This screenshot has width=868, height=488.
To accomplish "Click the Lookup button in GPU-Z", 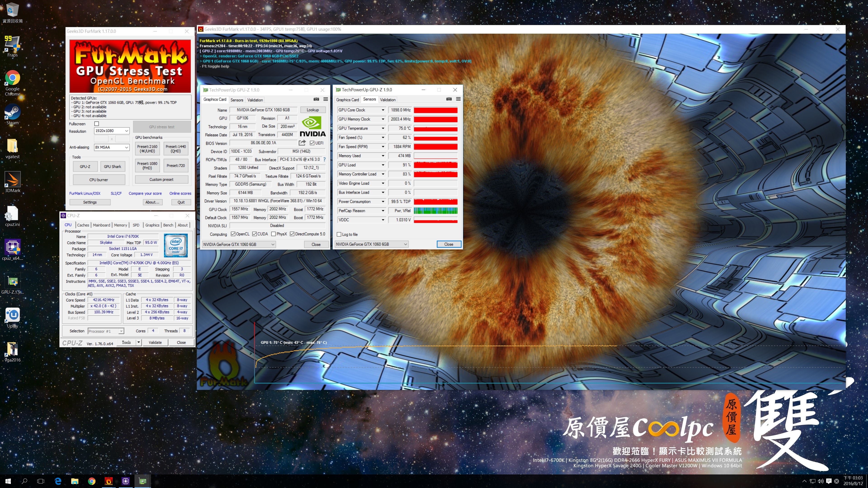I will point(312,110).
